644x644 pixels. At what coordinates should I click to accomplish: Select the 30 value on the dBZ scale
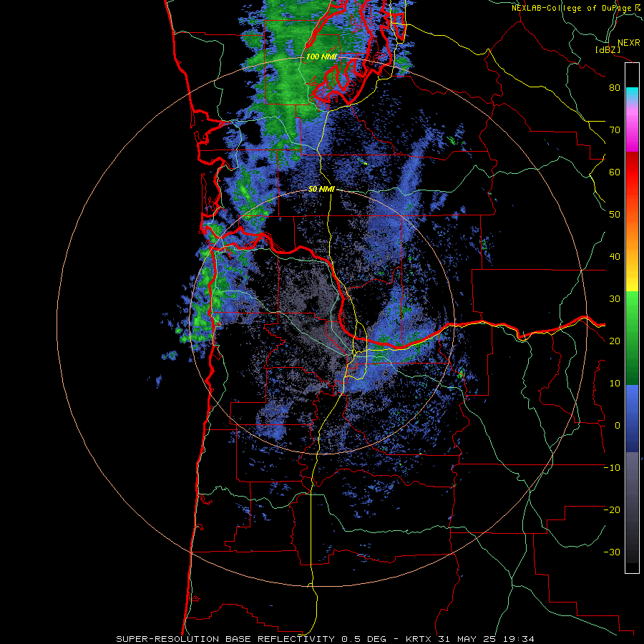click(x=615, y=299)
